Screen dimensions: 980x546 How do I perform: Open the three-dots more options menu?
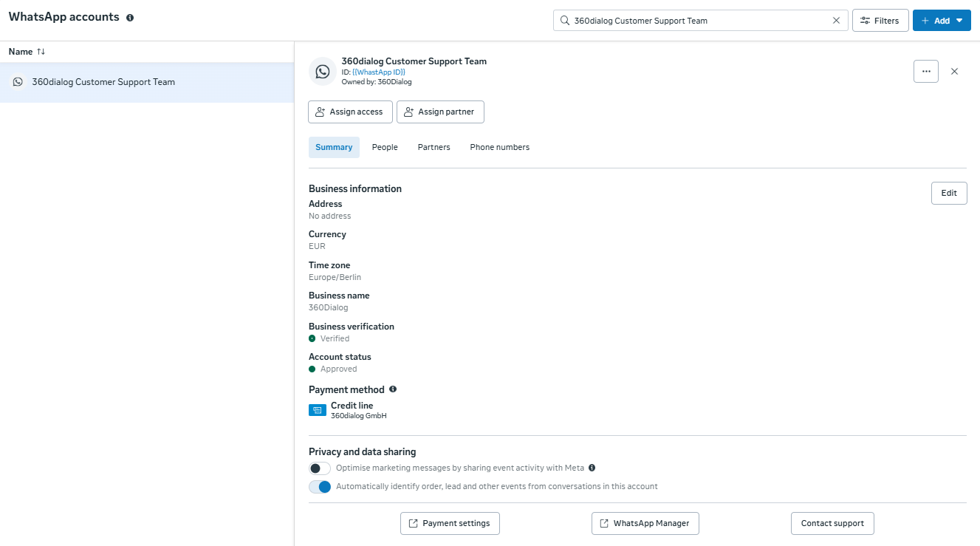click(x=926, y=72)
